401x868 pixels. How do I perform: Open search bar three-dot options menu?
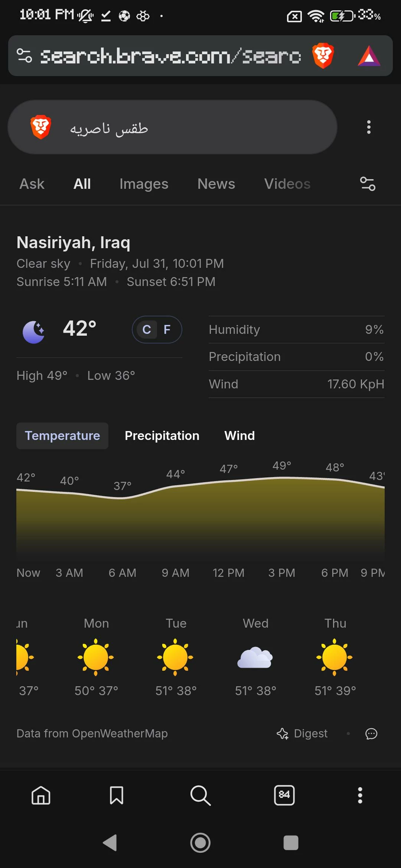click(x=369, y=127)
